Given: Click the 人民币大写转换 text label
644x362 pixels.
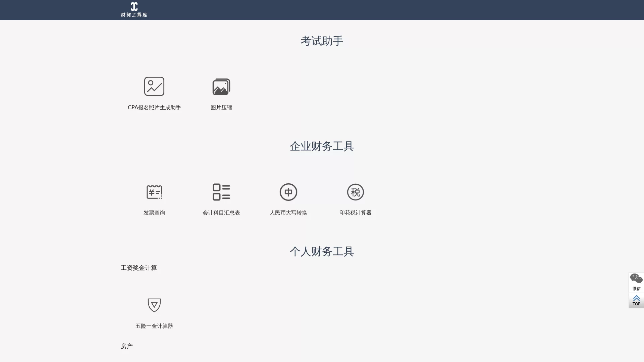Looking at the screenshot, I should 288,213.
